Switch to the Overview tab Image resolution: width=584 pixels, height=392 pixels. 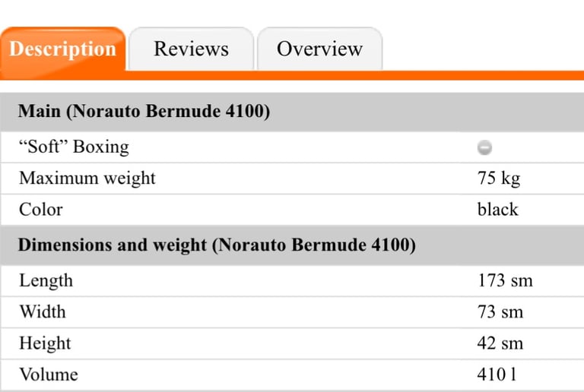pos(319,49)
